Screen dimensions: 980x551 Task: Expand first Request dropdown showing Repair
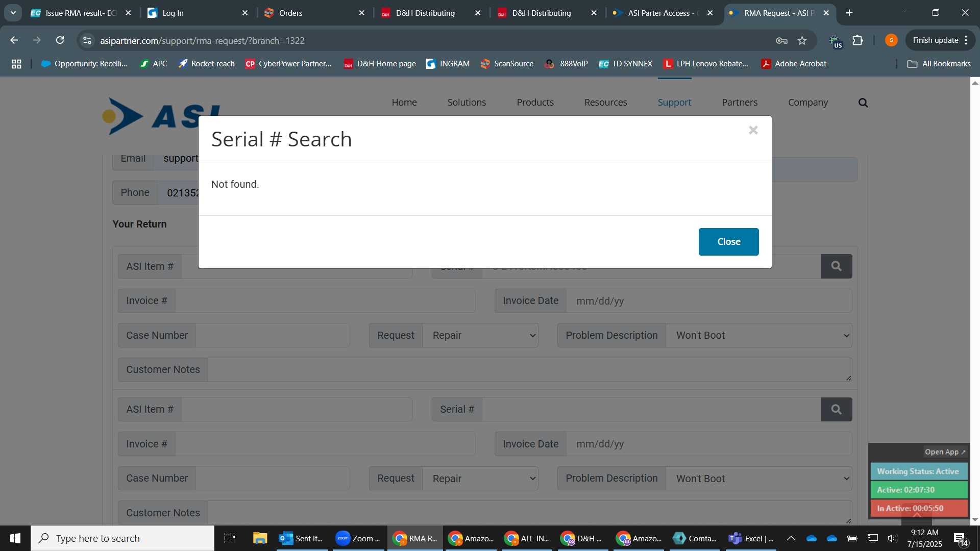click(480, 335)
